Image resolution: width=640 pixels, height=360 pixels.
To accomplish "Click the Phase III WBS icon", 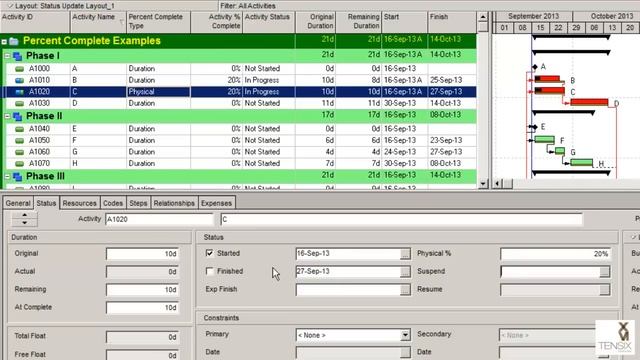I will (x=17, y=177).
